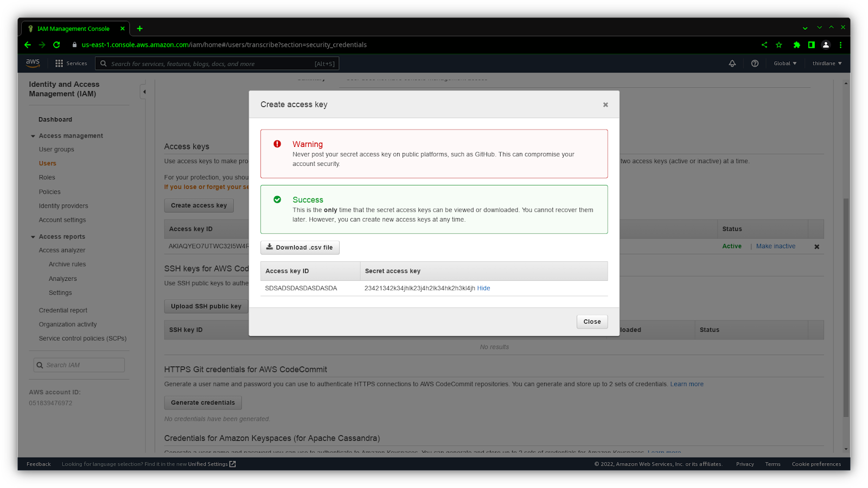868x488 pixels.
Task: Open Service control policies (SCPs)
Action: [x=82, y=338]
